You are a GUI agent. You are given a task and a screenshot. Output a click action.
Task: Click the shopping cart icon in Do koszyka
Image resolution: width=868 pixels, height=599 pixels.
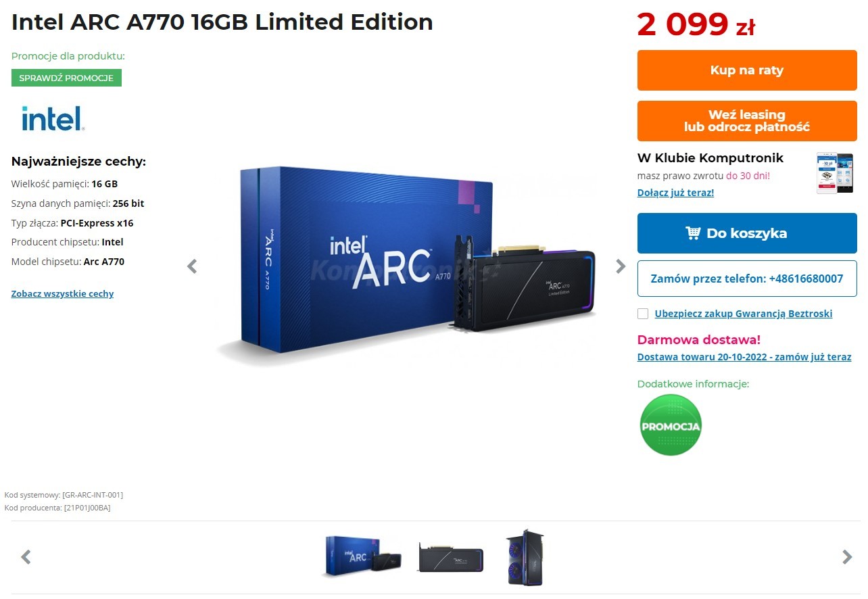coord(693,233)
